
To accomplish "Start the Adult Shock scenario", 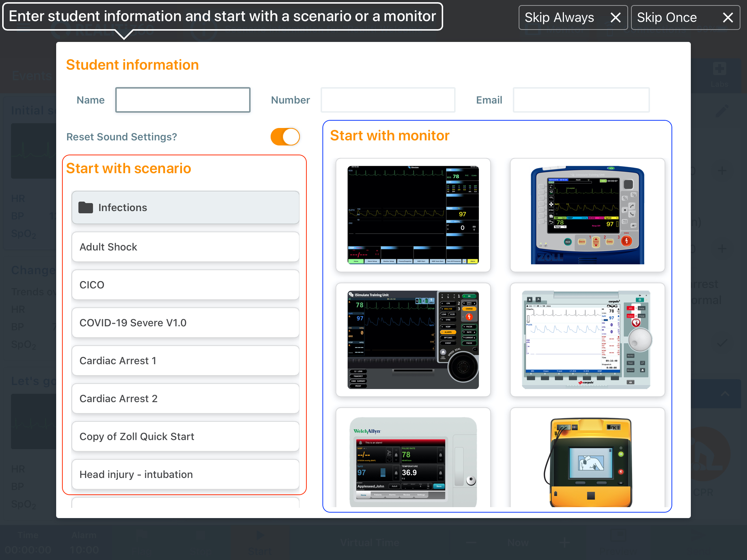I will point(185,247).
